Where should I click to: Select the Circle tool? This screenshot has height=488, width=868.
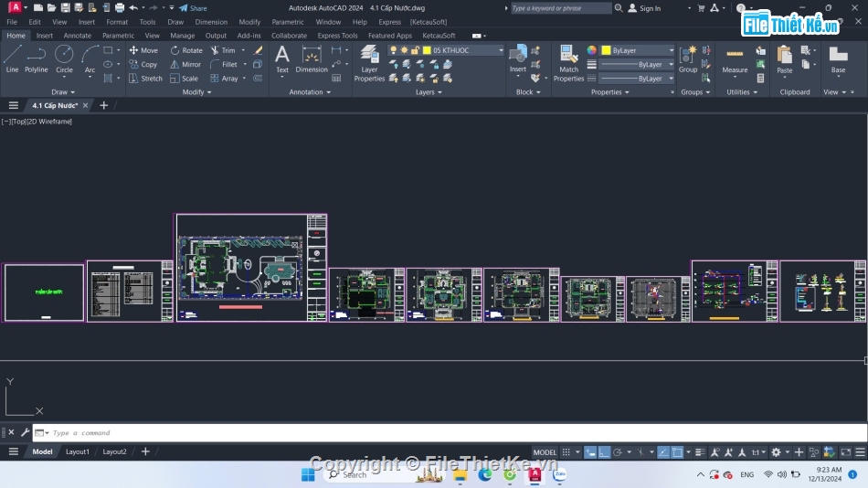tap(64, 59)
